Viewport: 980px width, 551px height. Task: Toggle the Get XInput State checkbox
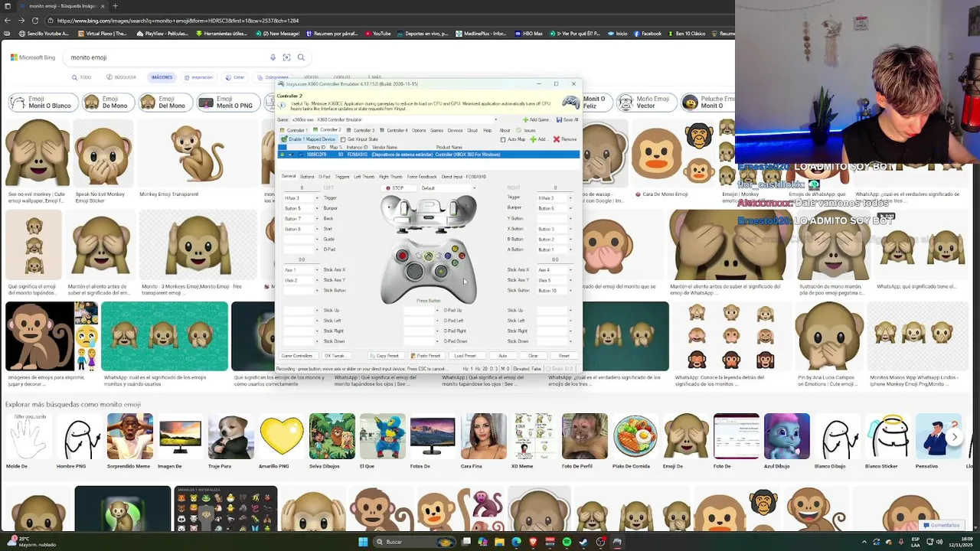[x=343, y=139]
